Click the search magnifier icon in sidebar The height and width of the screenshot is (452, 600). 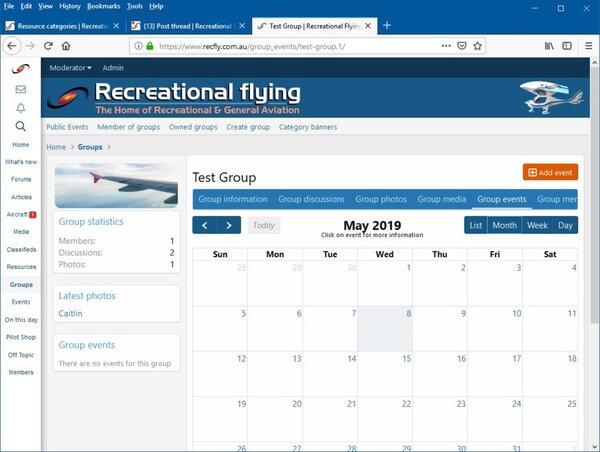(x=20, y=126)
